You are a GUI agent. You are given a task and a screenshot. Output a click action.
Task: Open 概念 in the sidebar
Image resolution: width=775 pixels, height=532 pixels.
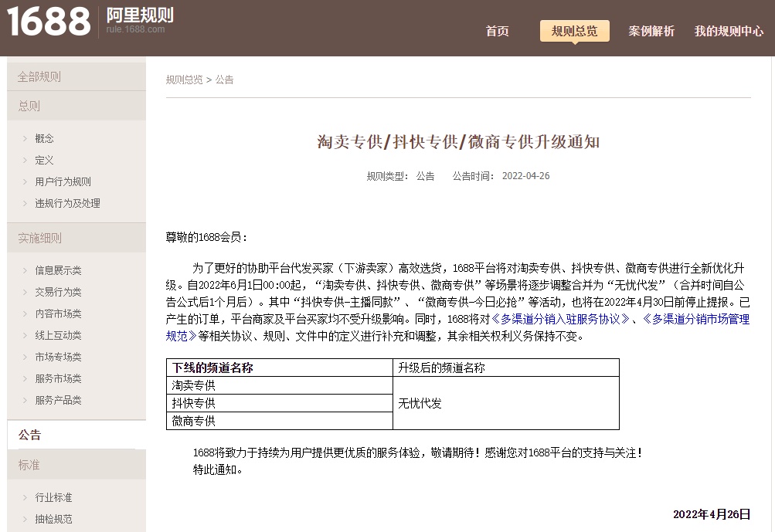(x=44, y=138)
